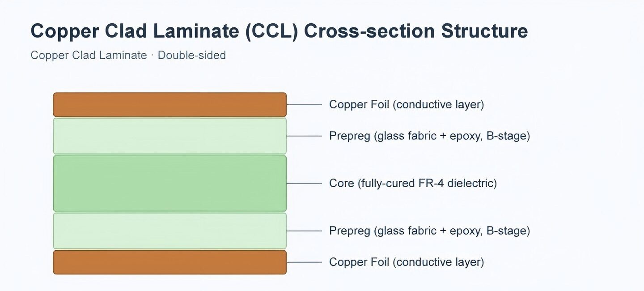This screenshot has width=644, height=291.
Task: Select the bottom 'Copper Foil (conductive layer)' label
Action: (x=407, y=262)
